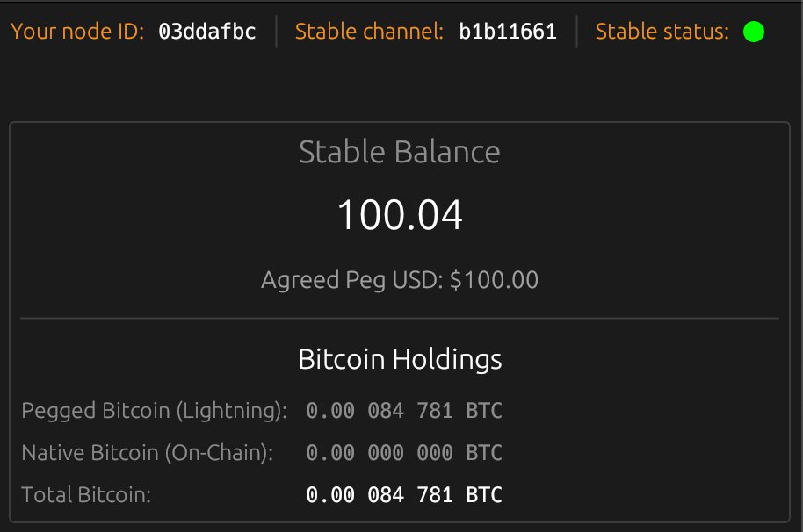Click BTC unit on the Total Bitcoin row

coord(484,495)
